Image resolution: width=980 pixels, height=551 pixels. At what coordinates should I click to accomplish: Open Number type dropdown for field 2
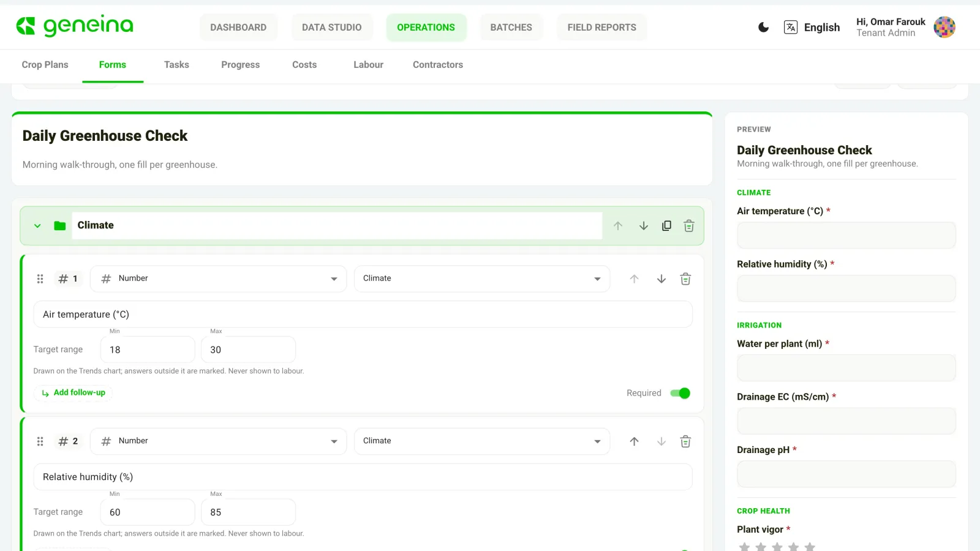219,441
